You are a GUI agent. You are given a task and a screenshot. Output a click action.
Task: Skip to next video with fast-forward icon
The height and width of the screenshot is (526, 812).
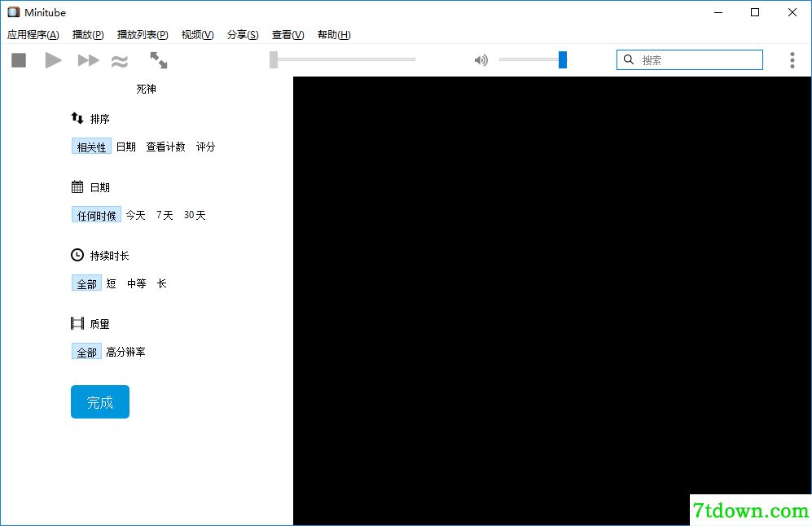pyautogui.click(x=89, y=60)
